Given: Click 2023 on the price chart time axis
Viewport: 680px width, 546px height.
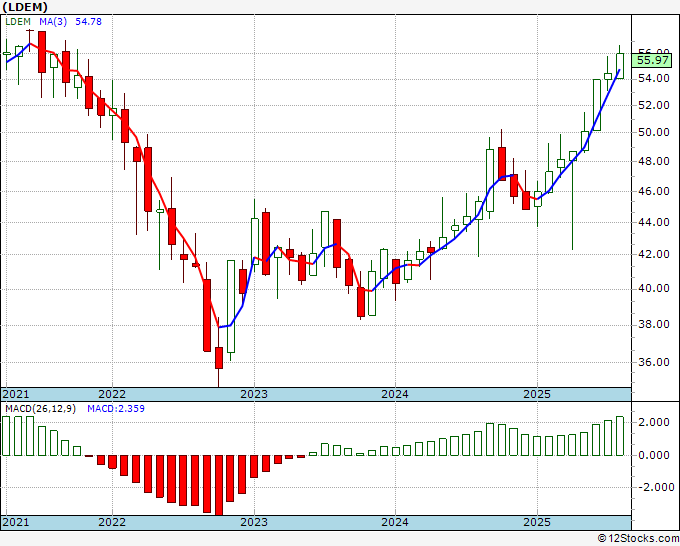Looking at the screenshot, I should [x=254, y=394].
